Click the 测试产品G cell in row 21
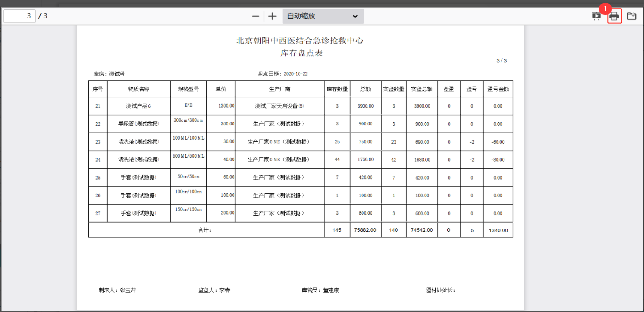This screenshot has height=312, width=644. coord(139,106)
